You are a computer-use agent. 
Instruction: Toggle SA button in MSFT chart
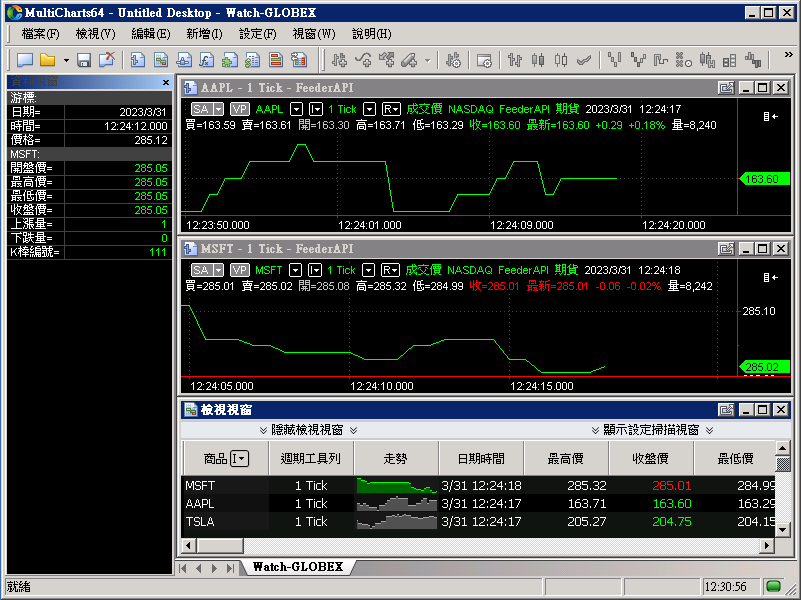(201, 270)
